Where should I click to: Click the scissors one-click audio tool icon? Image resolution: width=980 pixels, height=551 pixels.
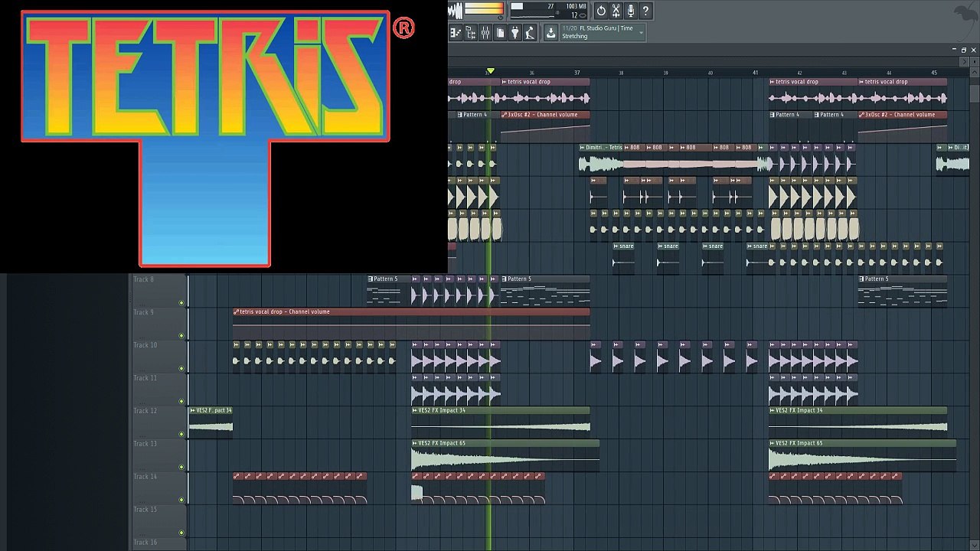[616, 11]
